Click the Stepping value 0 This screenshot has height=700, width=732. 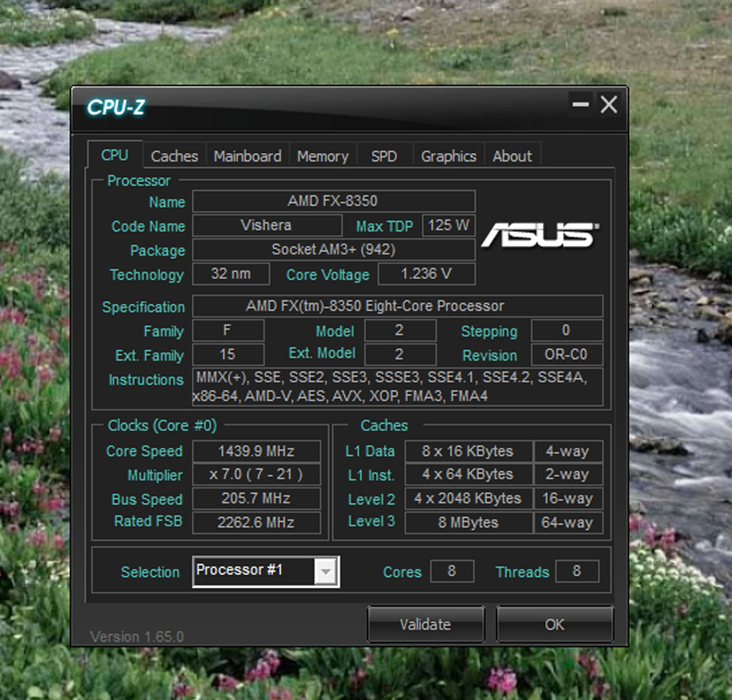point(567,331)
